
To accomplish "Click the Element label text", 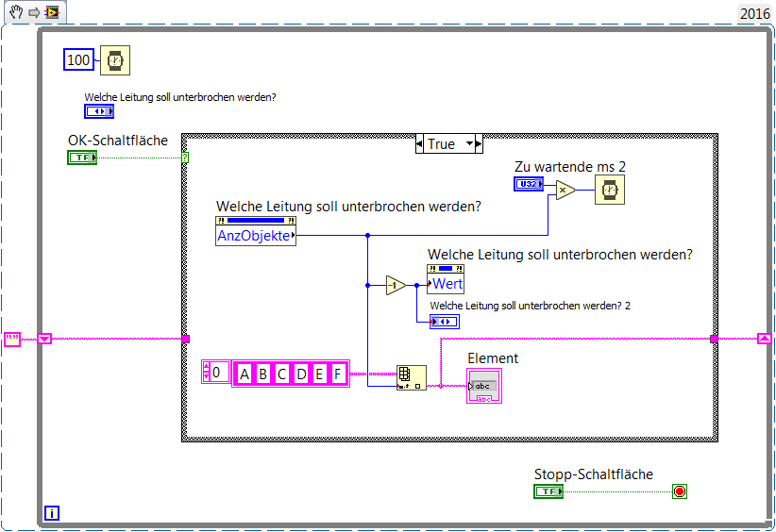I will click(493, 358).
